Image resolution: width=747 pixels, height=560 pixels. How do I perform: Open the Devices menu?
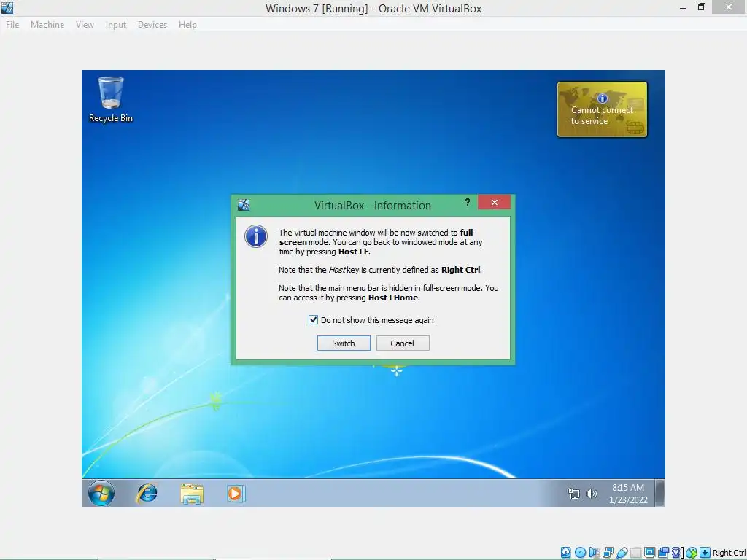click(x=152, y=25)
